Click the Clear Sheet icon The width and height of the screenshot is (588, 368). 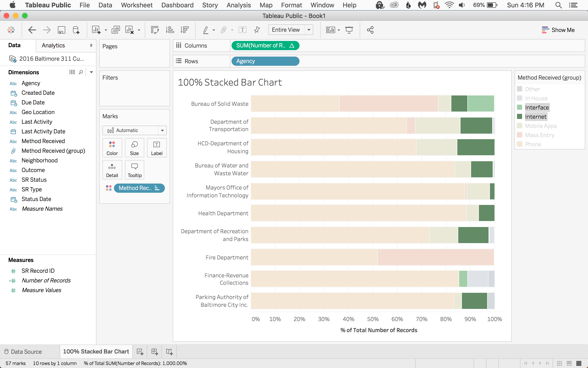click(x=130, y=30)
